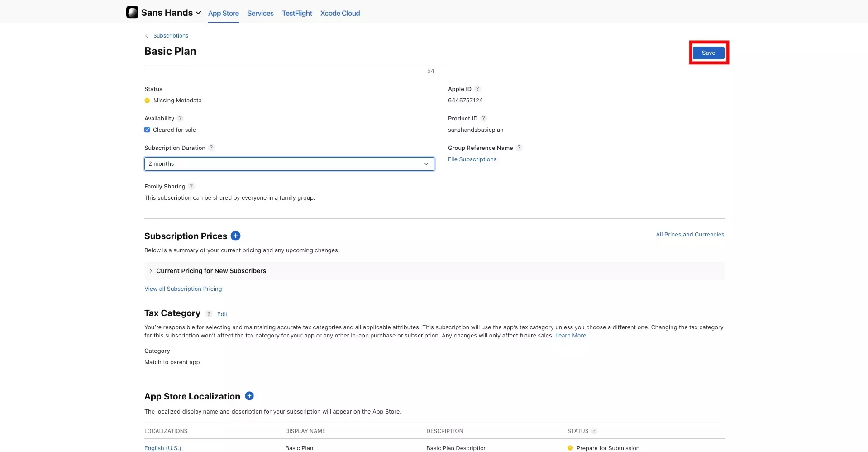Go back to Subscriptions
The width and height of the screenshot is (868, 452).
pos(171,36)
